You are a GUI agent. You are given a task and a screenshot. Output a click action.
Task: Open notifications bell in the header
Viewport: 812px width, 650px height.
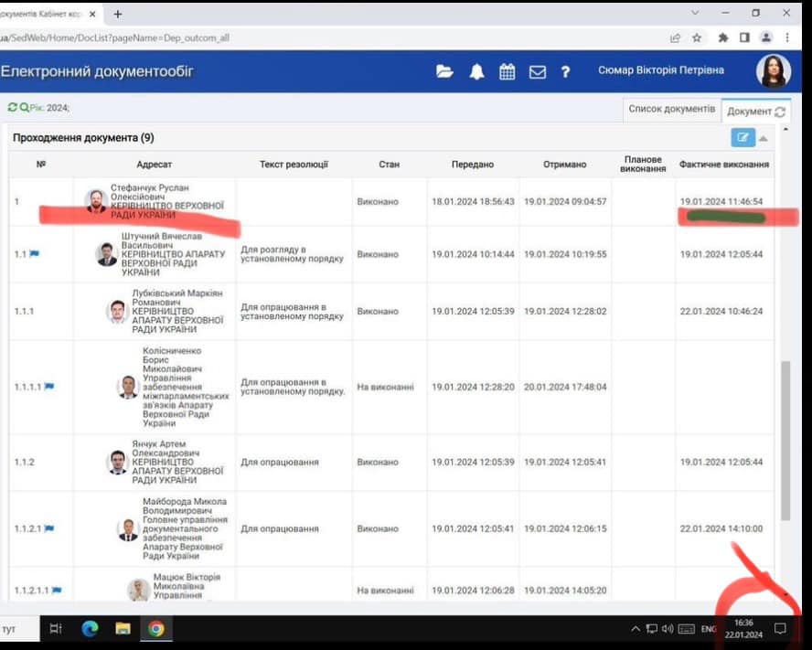[x=476, y=72]
